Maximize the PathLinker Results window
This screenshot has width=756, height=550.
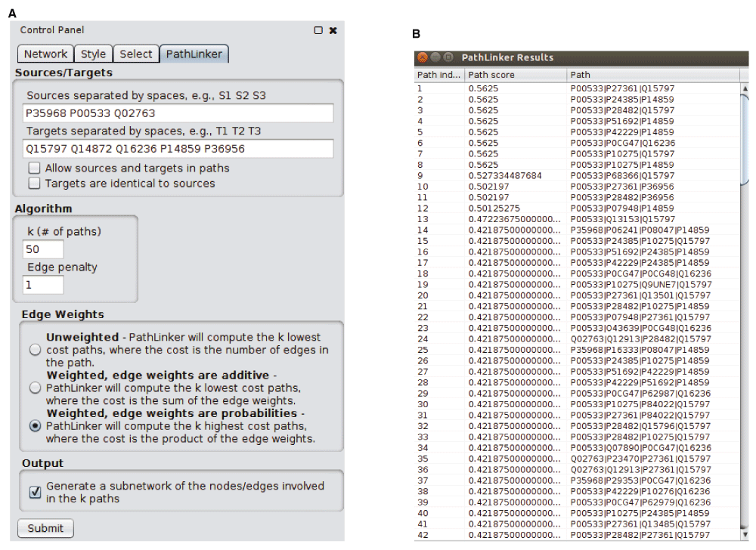tap(448, 57)
